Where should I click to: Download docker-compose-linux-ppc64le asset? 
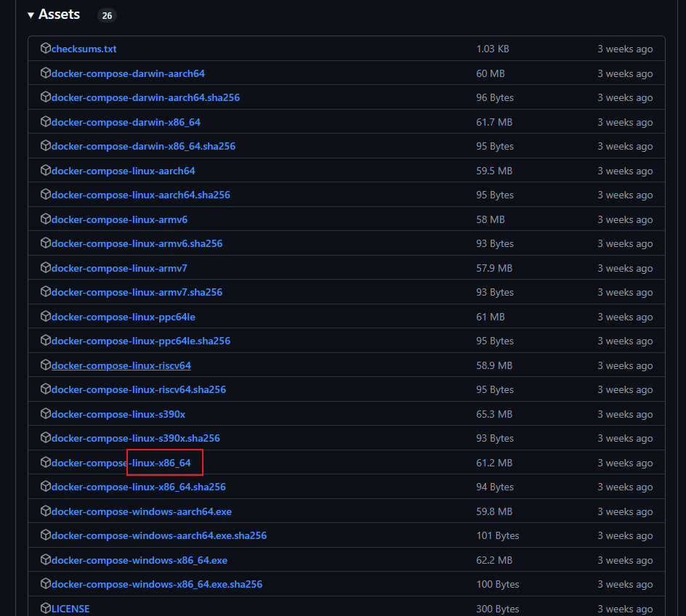coord(124,317)
